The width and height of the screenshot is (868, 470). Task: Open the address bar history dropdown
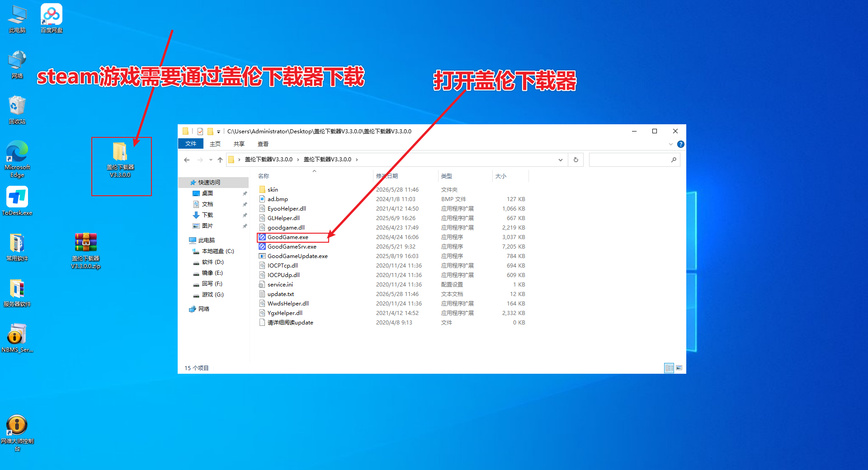(560, 160)
